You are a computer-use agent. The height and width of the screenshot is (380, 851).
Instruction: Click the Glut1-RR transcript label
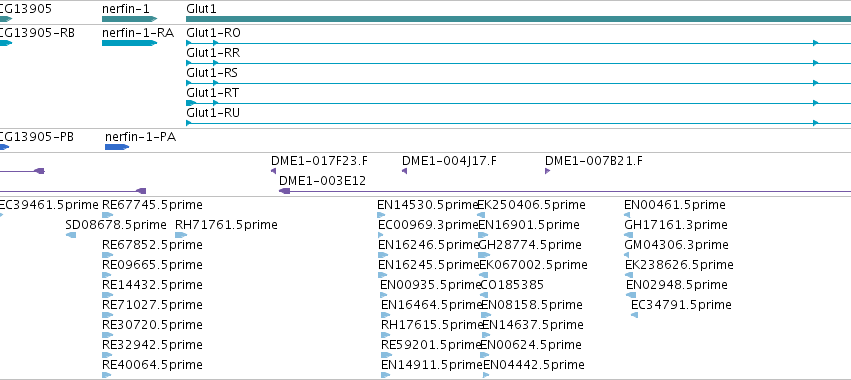point(213,53)
